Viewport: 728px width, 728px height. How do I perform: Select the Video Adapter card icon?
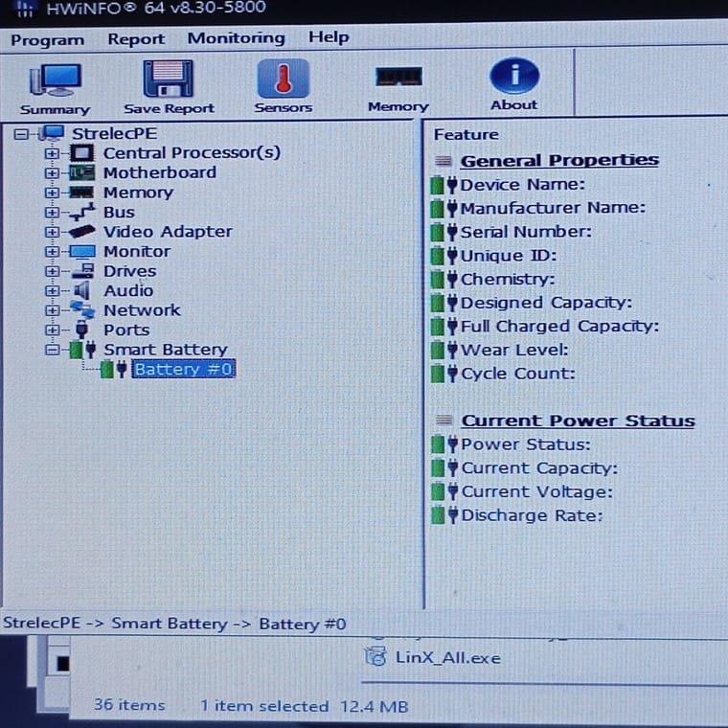[x=81, y=231]
